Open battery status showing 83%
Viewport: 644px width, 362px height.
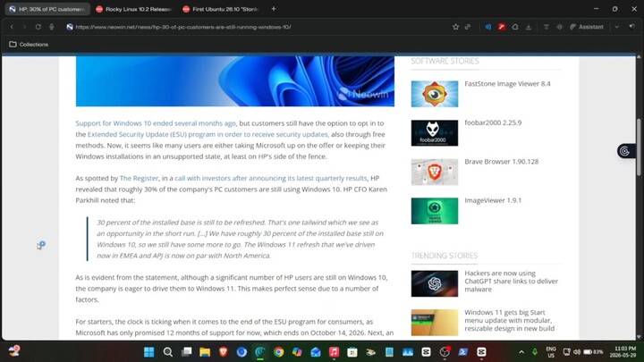[x=593, y=352]
